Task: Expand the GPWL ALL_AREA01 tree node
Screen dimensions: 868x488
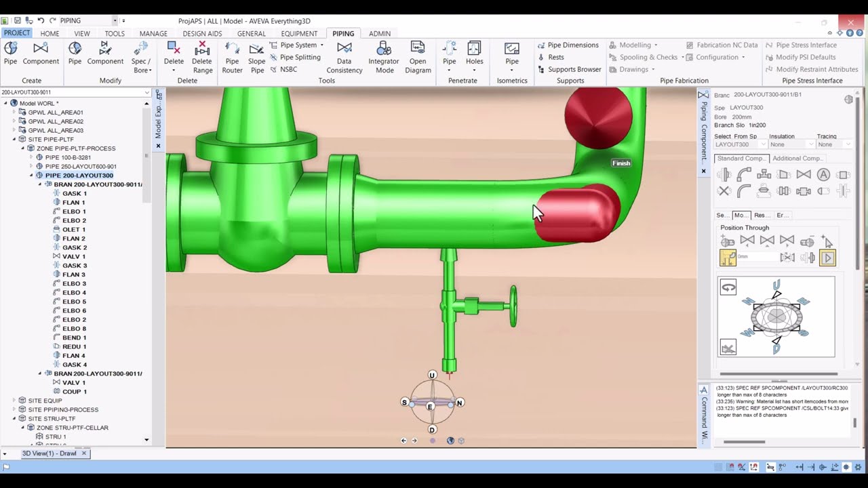Action: click(x=14, y=113)
